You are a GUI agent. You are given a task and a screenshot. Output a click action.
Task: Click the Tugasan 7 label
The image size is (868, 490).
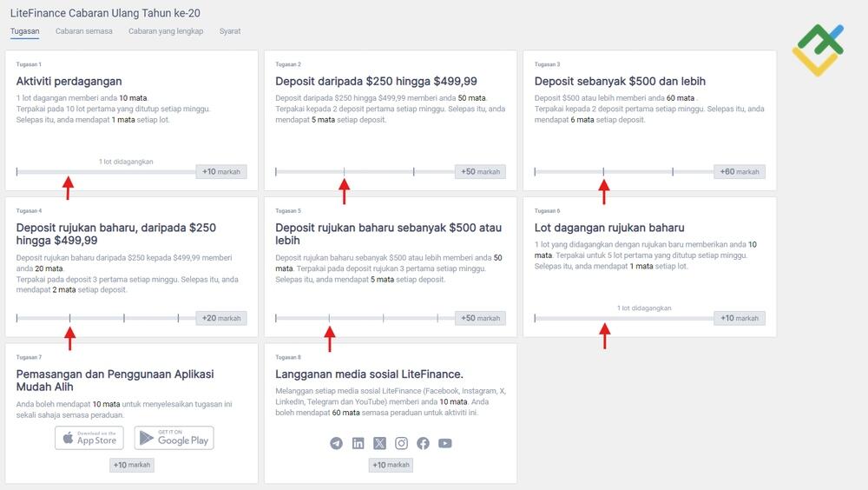[x=29, y=357]
